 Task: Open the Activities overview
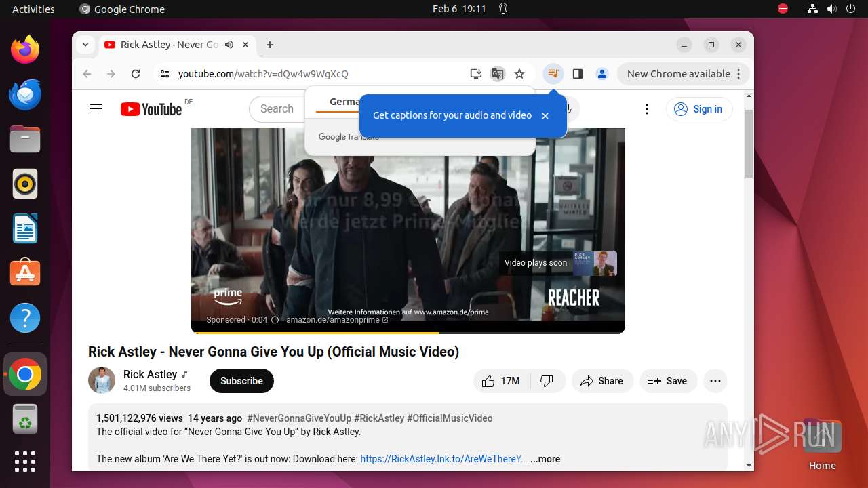pyautogui.click(x=33, y=9)
